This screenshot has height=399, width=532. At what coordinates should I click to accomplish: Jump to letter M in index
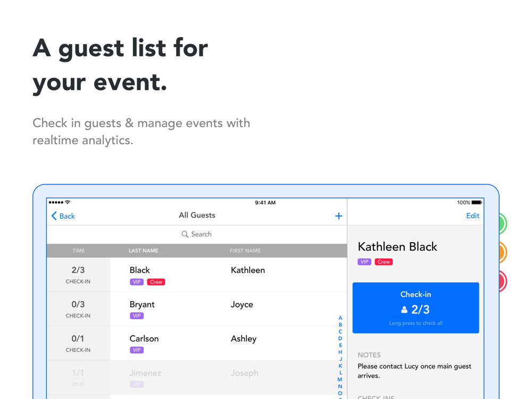[340, 380]
